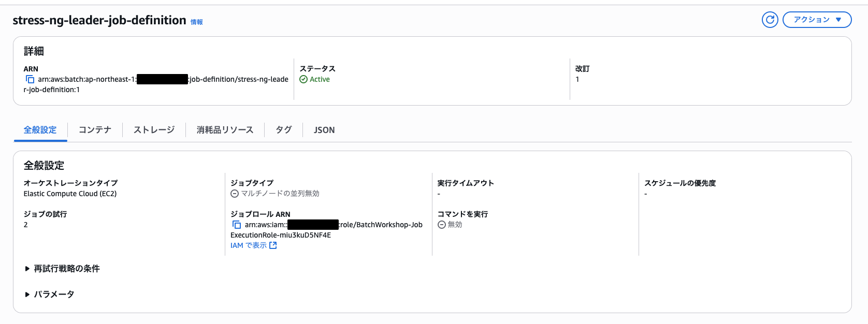Screen dimensions: 868x324
Task: Click the refresh icon button
Action: click(x=770, y=20)
